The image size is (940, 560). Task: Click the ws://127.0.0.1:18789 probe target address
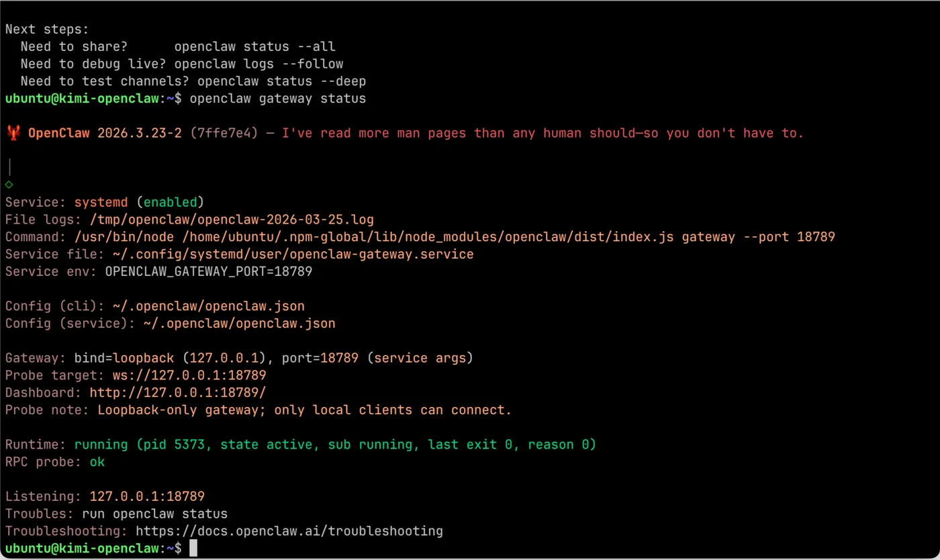click(x=189, y=375)
